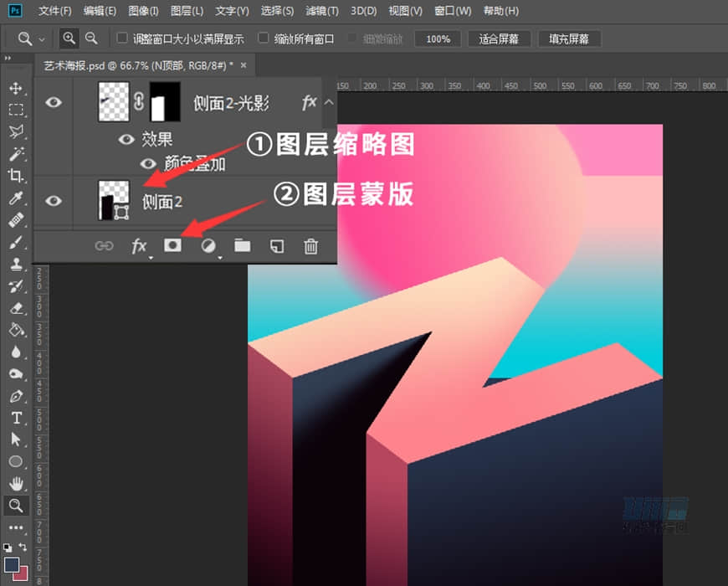Screen dimensions: 728x586
Task: Open the 3D(D) menu
Action: (x=363, y=11)
